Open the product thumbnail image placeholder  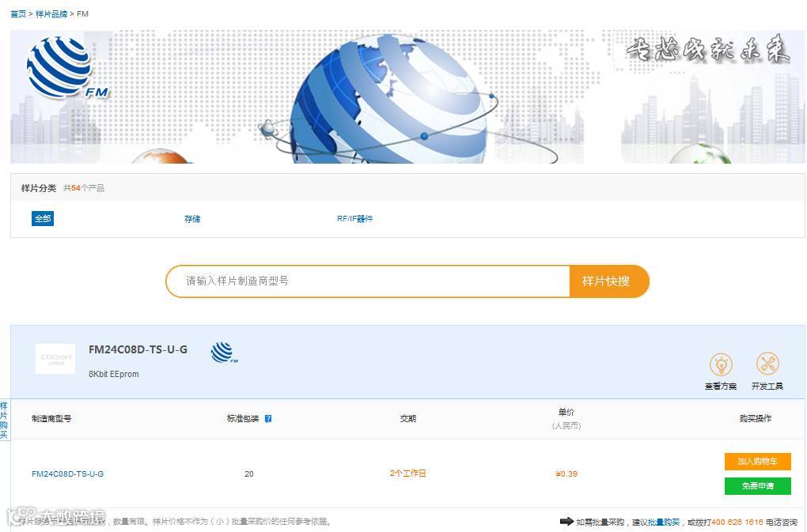[55, 358]
